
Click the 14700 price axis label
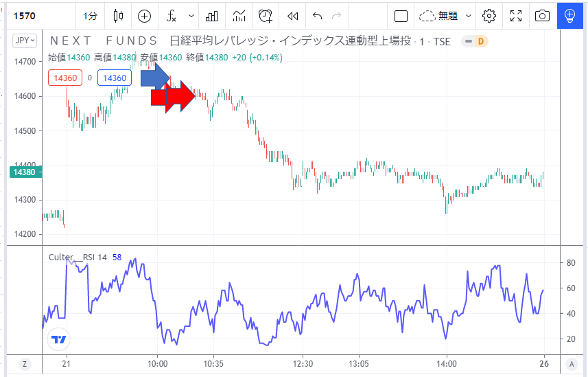(25, 62)
